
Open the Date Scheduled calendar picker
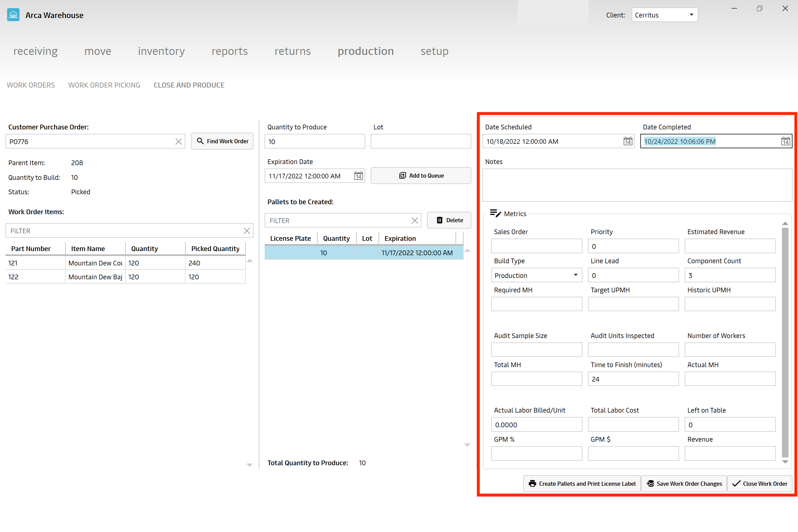click(628, 141)
